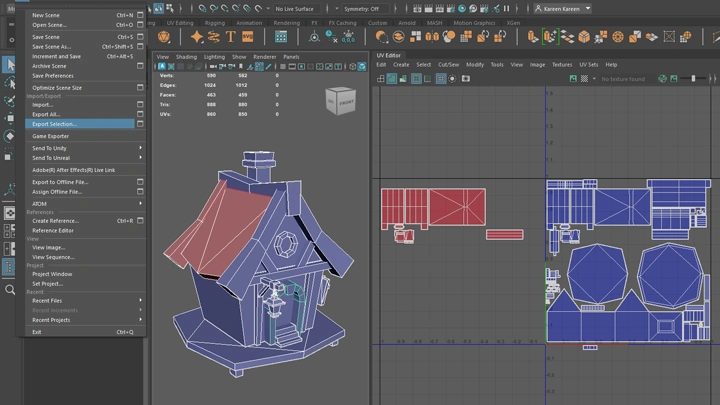Click the grid layout icon on shelf
The width and height of the screenshot is (720, 405).
click(281, 37)
